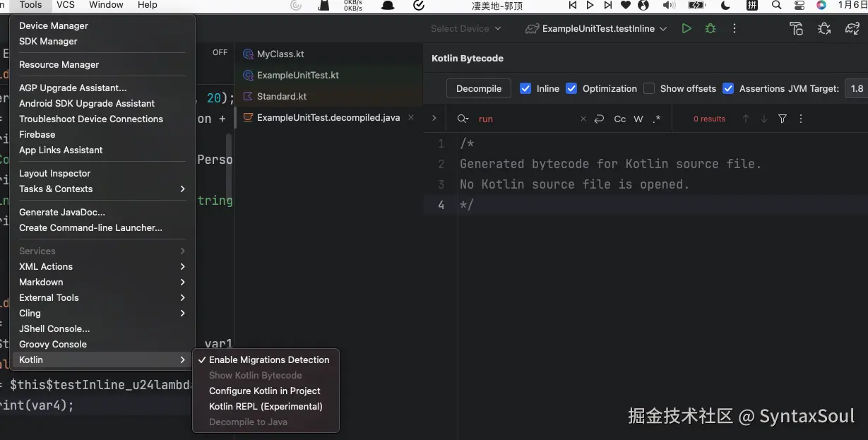The image size is (868, 440).
Task: Toggle Enable Migrations Detection checkmark item
Action: (266, 359)
